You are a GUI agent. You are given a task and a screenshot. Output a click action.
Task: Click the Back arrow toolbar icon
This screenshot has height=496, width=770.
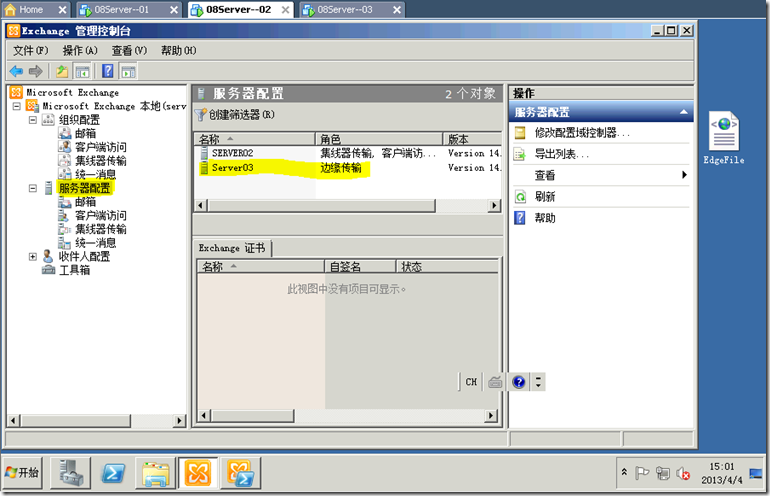click(x=16, y=72)
